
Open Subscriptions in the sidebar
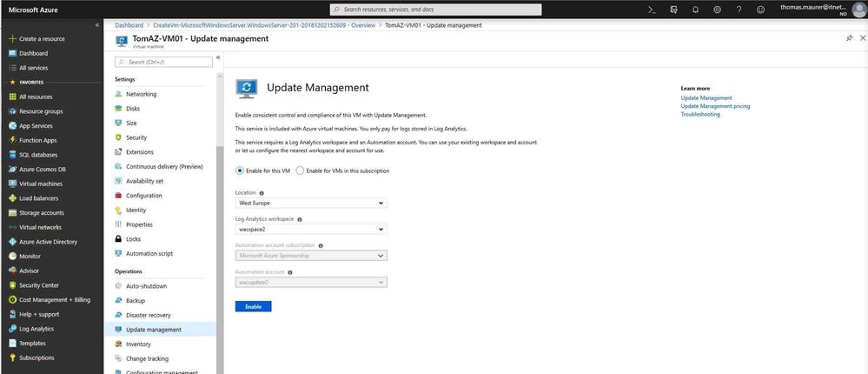(x=31, y=357)
